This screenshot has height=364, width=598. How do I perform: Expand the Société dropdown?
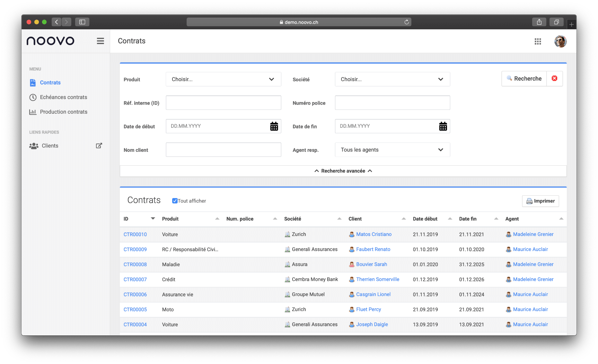(x=392, y=79)
